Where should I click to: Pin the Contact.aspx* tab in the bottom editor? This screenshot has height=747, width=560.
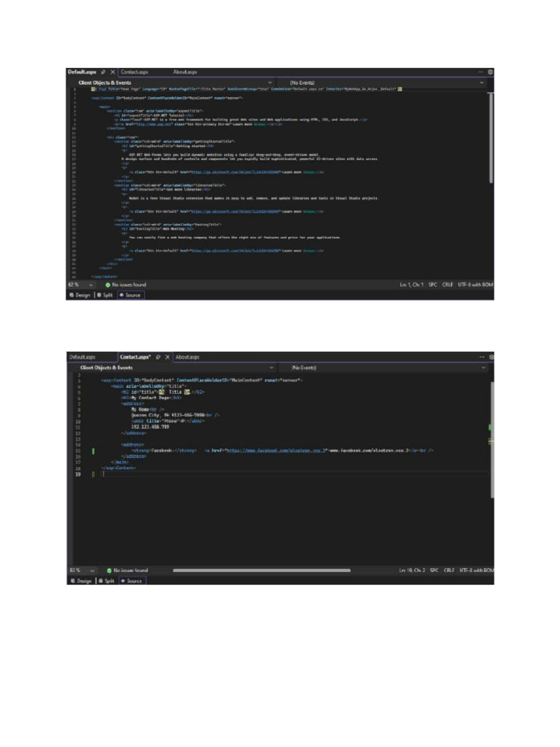coord(158,357)
